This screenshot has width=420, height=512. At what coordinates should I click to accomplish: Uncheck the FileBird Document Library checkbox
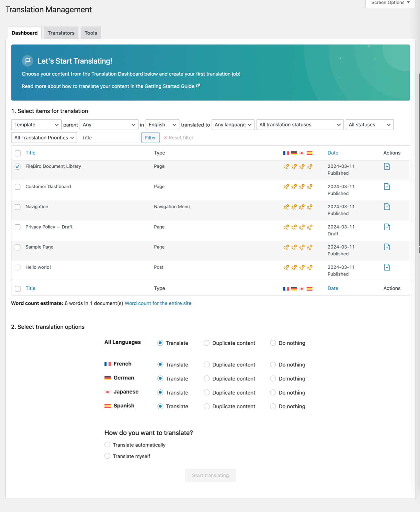click(18, 167)
